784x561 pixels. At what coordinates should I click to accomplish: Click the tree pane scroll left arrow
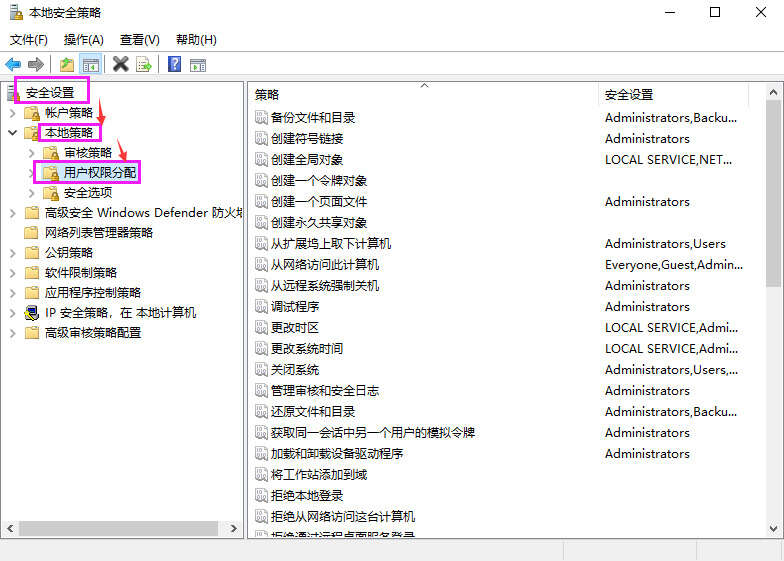[x=10, y=528]
